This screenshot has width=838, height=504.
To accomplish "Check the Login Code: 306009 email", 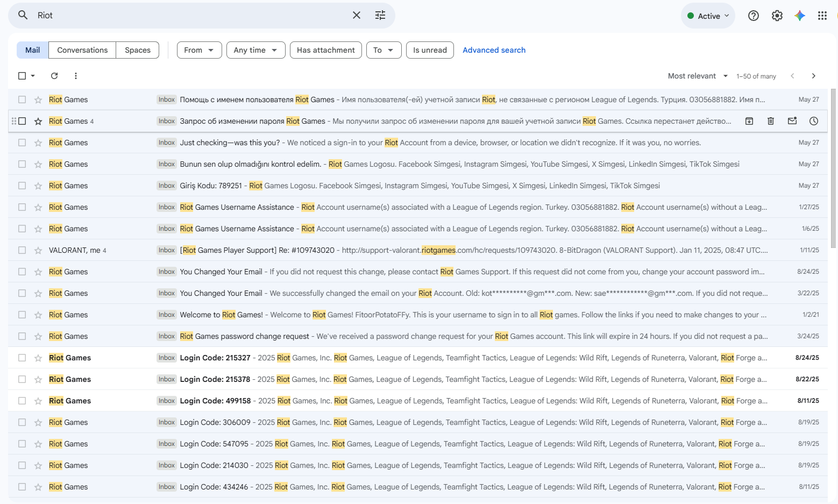I will point(22,422).
